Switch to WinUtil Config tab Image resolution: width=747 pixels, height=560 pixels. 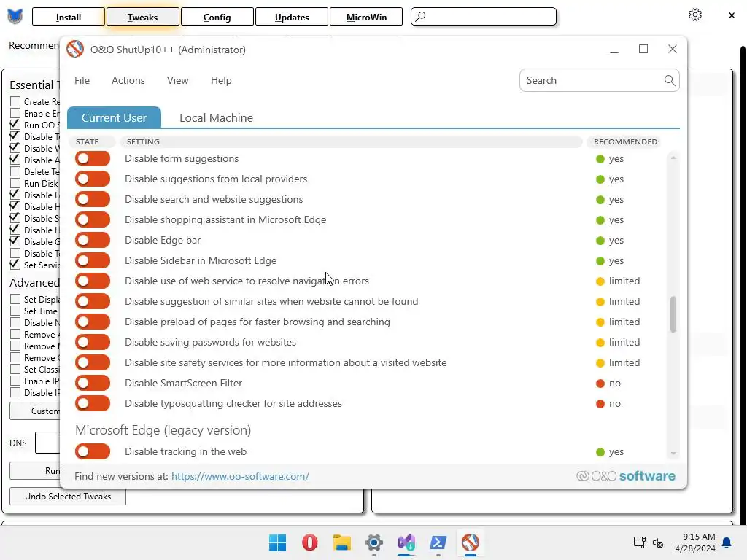click(x=217, y=17)
